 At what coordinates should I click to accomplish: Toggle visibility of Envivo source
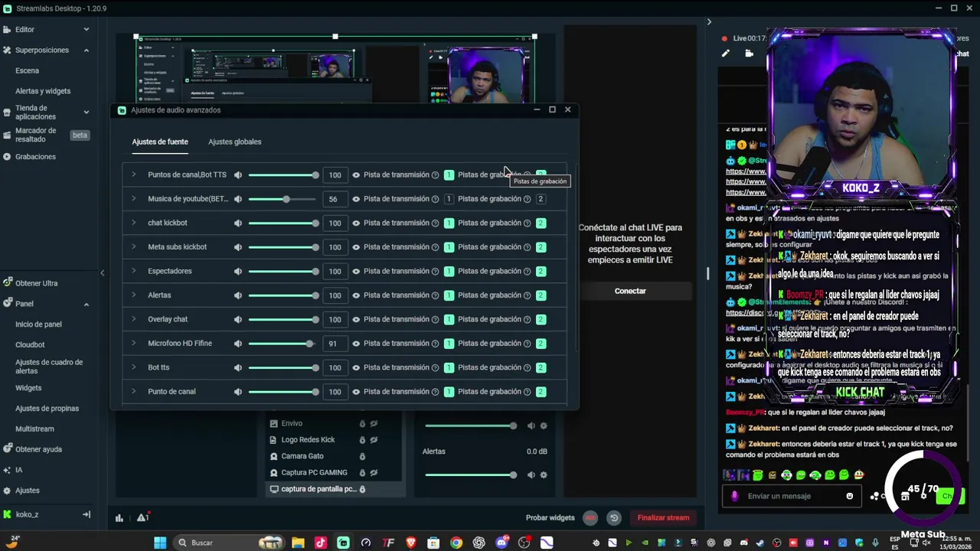pyautogui.click(x=374, y=423)
